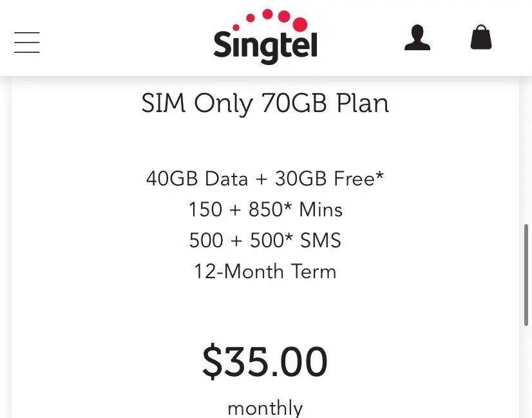Open the user account profile icon
Image resolution: width=532 pixels, height=418 pixels.
click(x=417, y=37)
